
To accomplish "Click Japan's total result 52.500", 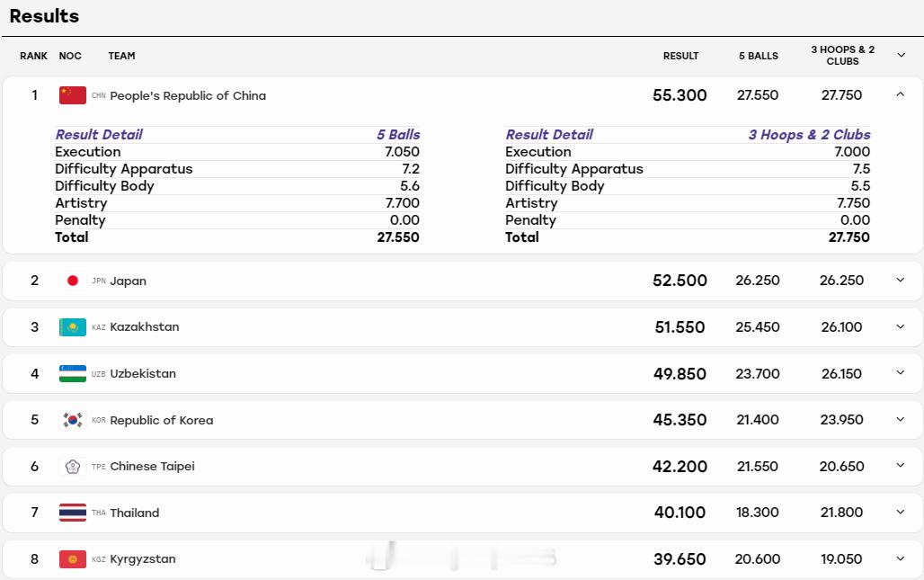I will click(680, 281).
